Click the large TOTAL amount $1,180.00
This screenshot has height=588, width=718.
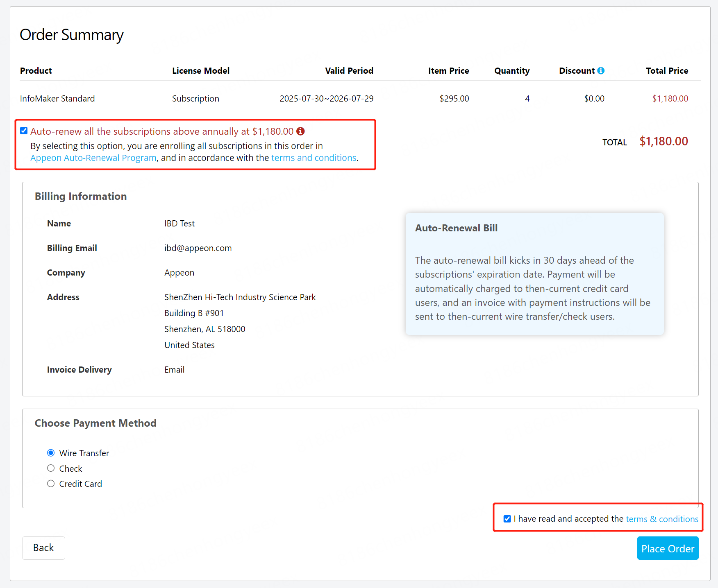click(x=664, y=142)
